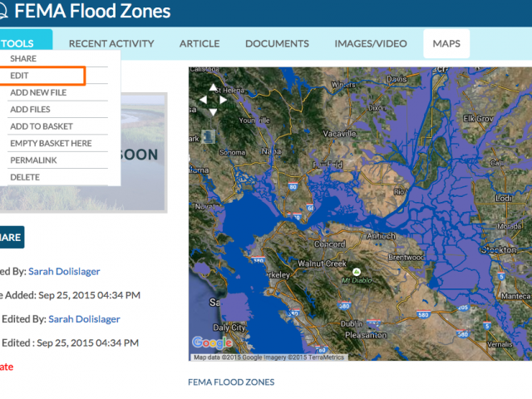Pan the map down with arrow
This screenshot has width=532, height=399.
click(213, 111)
